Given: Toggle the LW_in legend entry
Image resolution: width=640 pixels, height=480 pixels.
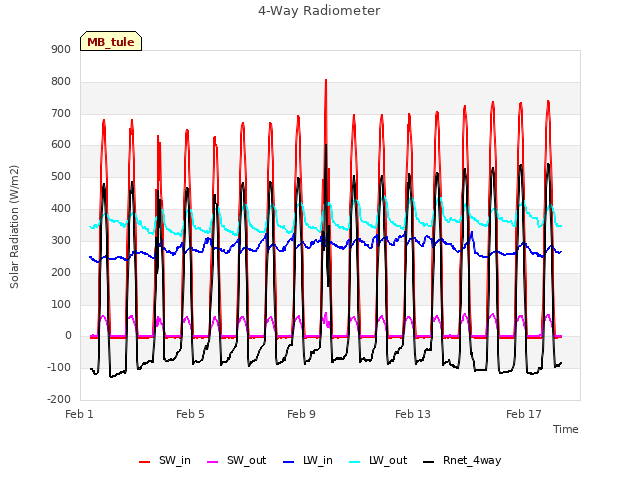Looking at the screenshot, I should [x=308, y=460].
